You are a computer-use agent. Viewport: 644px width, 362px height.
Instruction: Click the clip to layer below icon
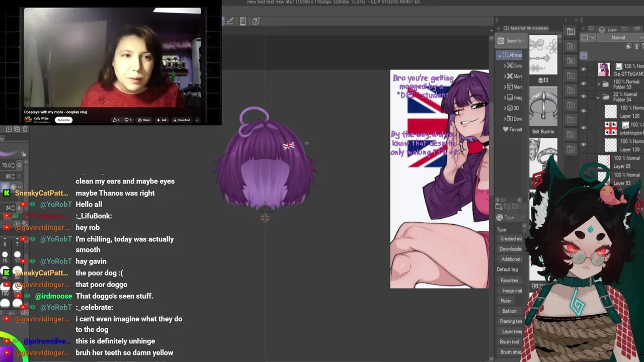(628, 46)
